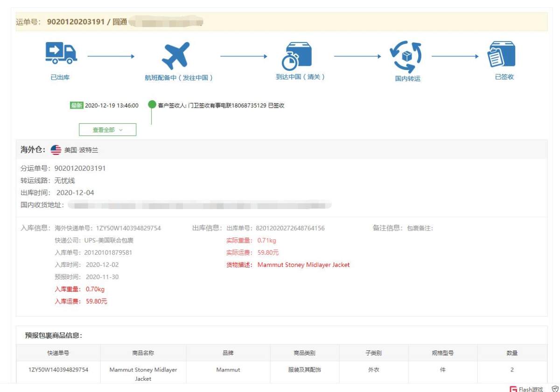Image resolution: width=560 pixels, height=392 pixels.
Task: Click the green 最新 badge
Action: point(77,105)
